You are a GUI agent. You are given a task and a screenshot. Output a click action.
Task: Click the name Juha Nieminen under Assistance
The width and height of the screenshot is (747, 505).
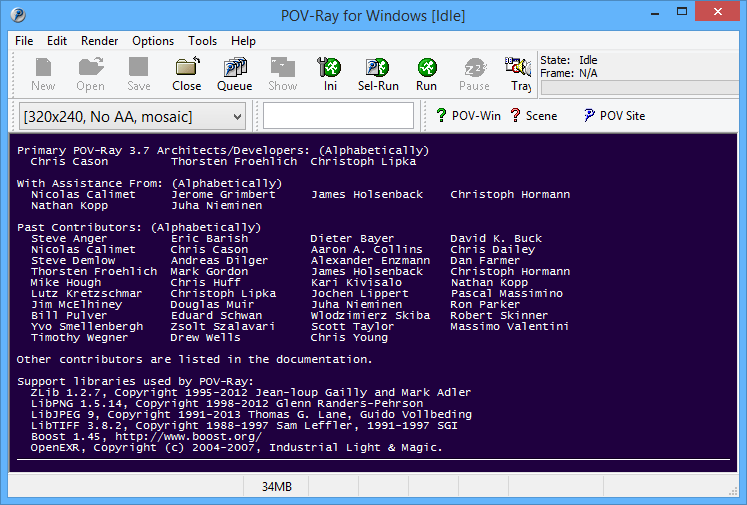[x=217, y=205]
